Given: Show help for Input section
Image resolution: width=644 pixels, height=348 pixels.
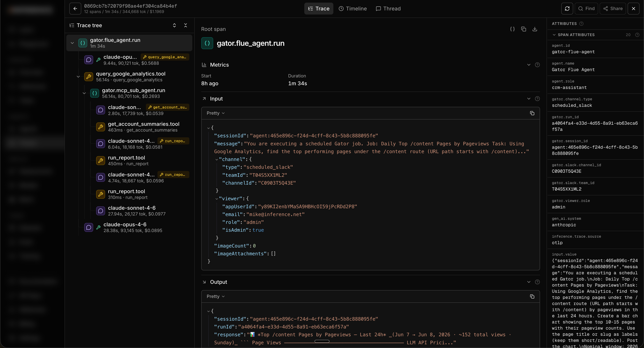Looking at the screenshot, I should [537, 99].
